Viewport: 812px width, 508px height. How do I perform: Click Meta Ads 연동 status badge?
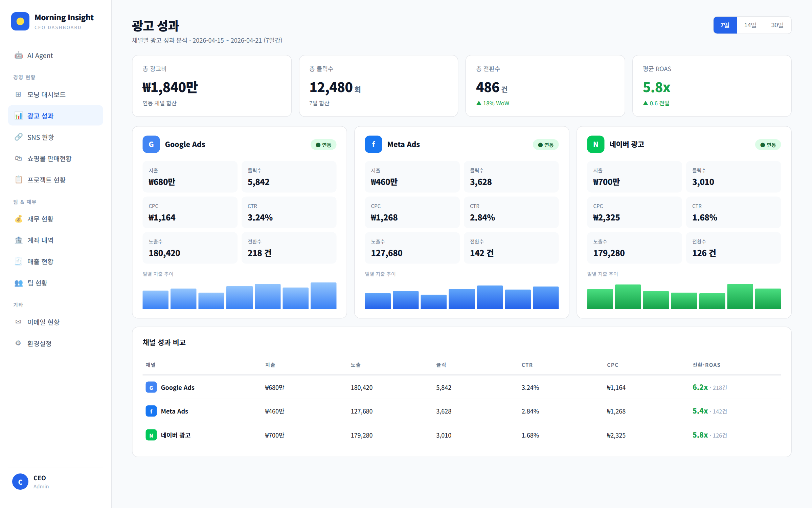click(545, 145)
